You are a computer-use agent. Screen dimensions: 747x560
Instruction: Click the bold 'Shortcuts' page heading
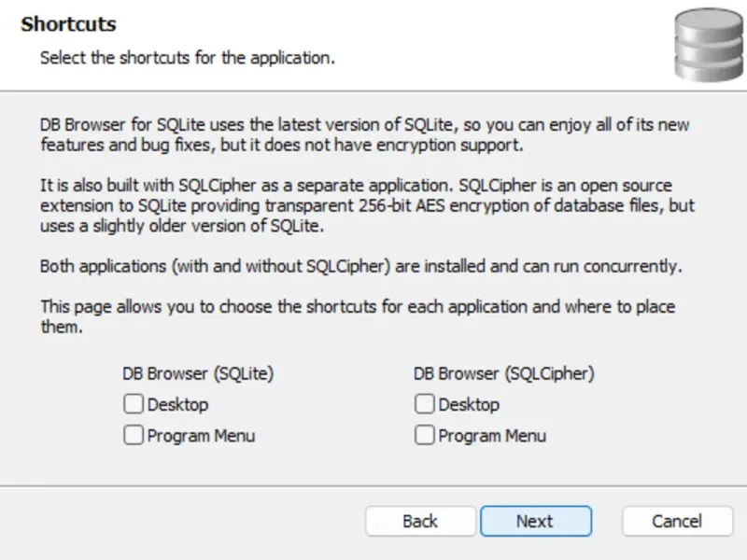click(x=68, y=24)
